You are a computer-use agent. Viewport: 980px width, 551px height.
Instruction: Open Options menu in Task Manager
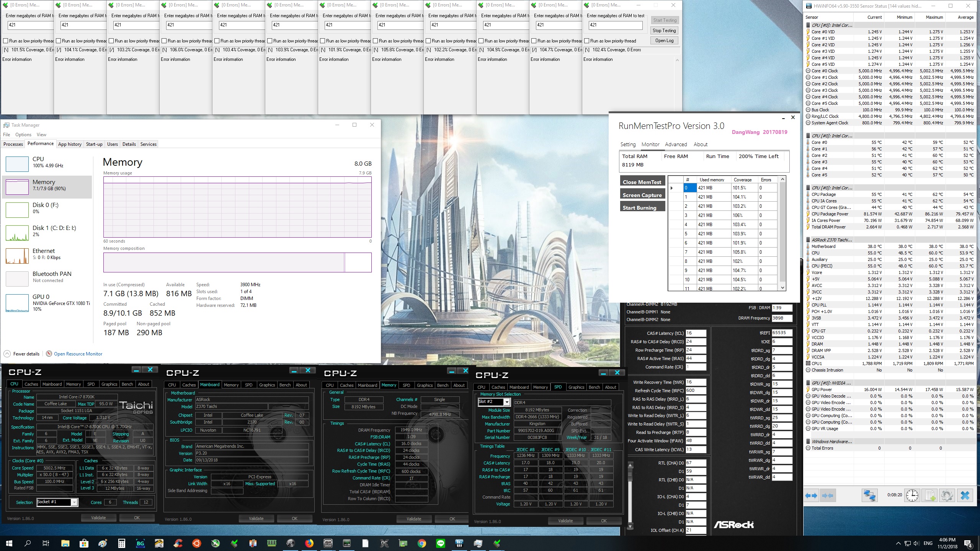23,135
